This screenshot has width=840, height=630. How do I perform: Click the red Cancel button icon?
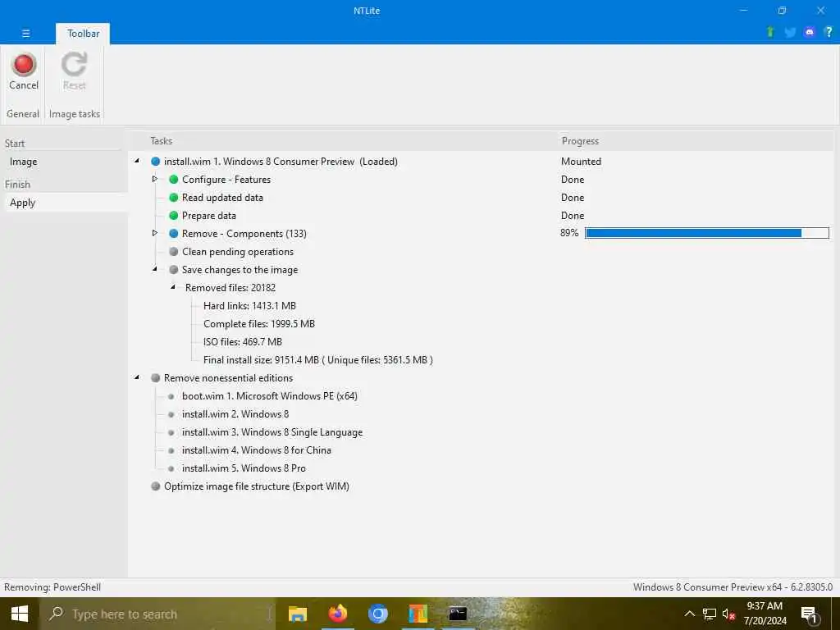click(24, 64)
